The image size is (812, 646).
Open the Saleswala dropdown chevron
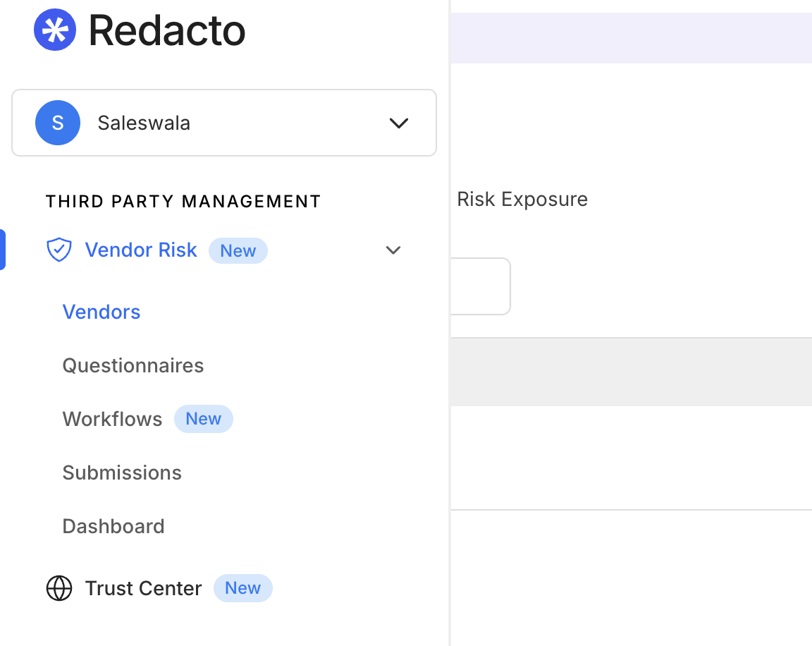(399, 123)
